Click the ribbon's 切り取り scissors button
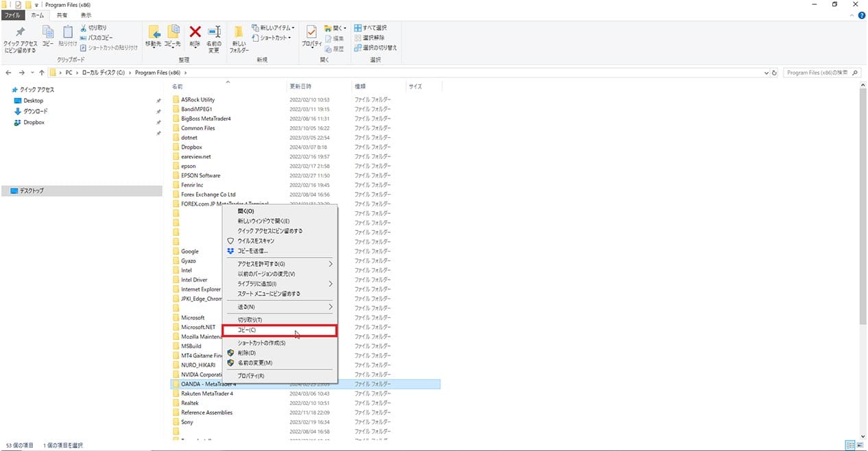 pos(93,27)
